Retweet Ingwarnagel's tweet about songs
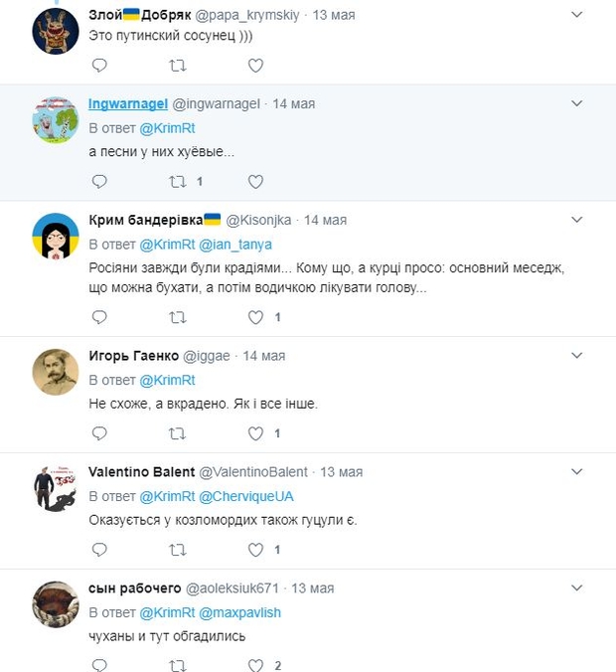 tap(178, 182)
